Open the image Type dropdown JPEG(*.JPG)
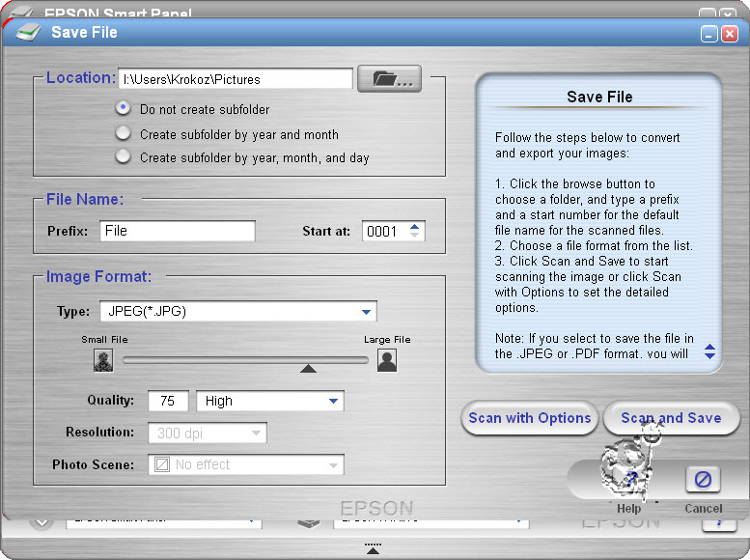 [x=238, y=311]
